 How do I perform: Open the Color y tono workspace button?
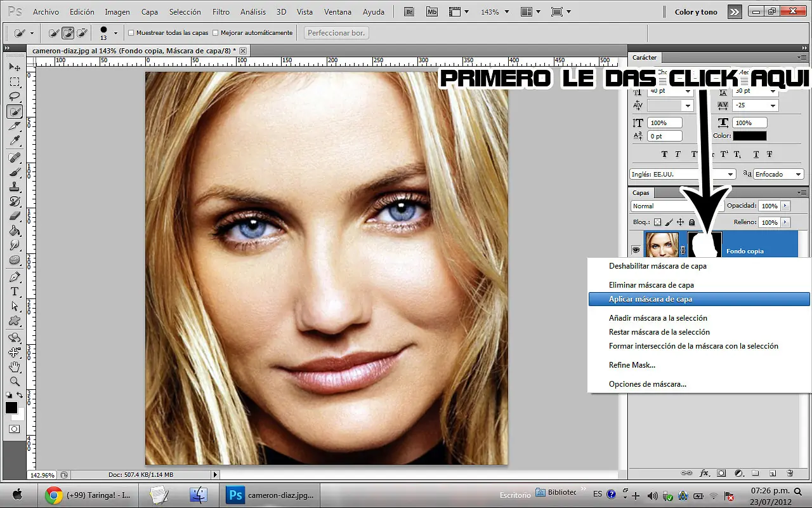[x=696, y=12]
